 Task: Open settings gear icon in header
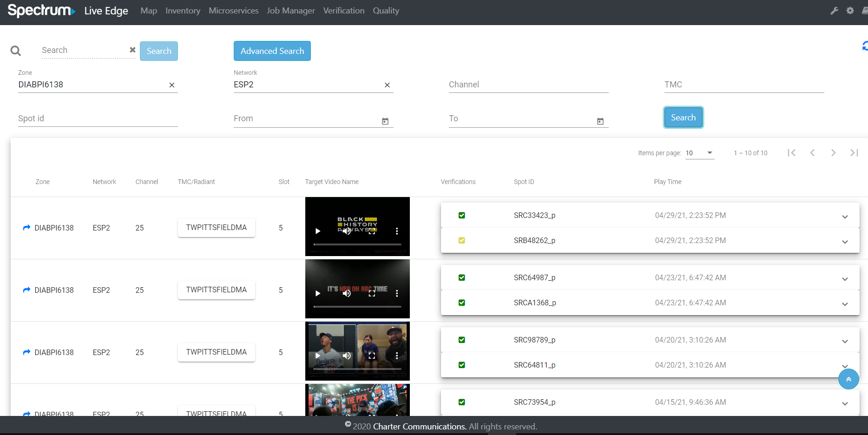[850, 11]
